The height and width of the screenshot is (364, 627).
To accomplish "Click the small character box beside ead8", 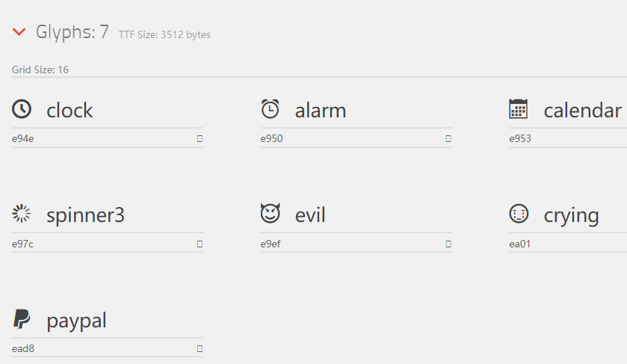I will pyautogui.click(x=200, y=348).
